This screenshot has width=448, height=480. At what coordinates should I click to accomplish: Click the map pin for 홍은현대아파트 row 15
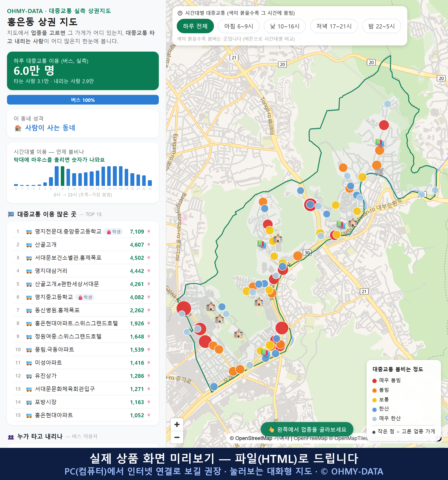pos(149,415)
